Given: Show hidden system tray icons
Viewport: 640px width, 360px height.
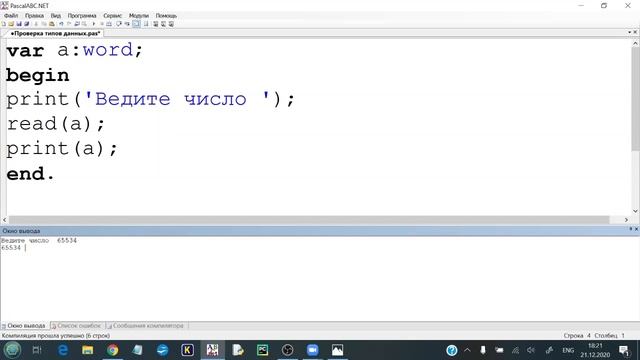Looking at the screenshot, I should click(467, 350).
